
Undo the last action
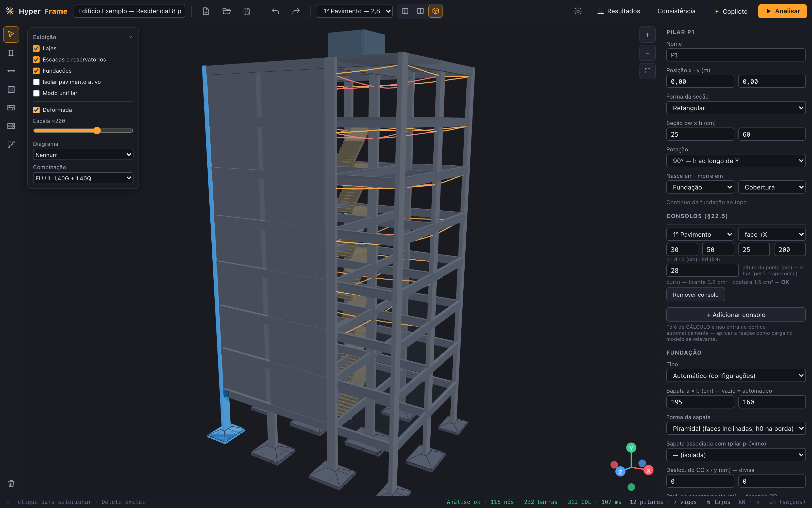click(x=276, y=11)
